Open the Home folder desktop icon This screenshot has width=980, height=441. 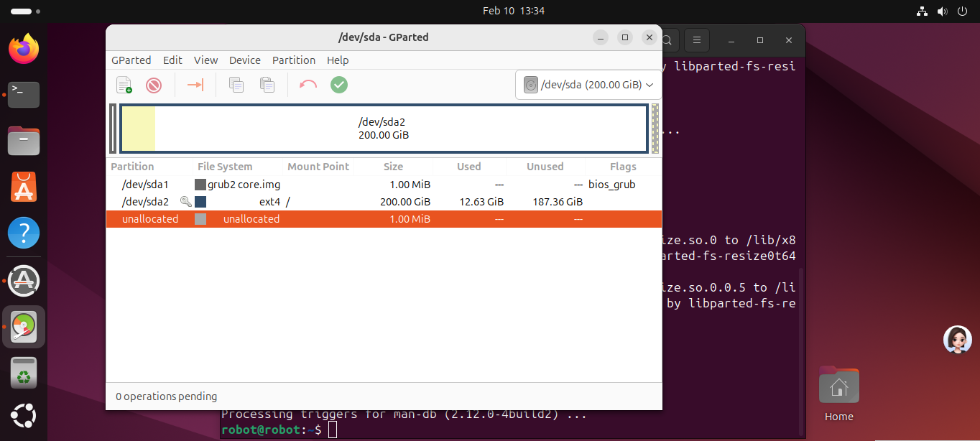(838, 394)
